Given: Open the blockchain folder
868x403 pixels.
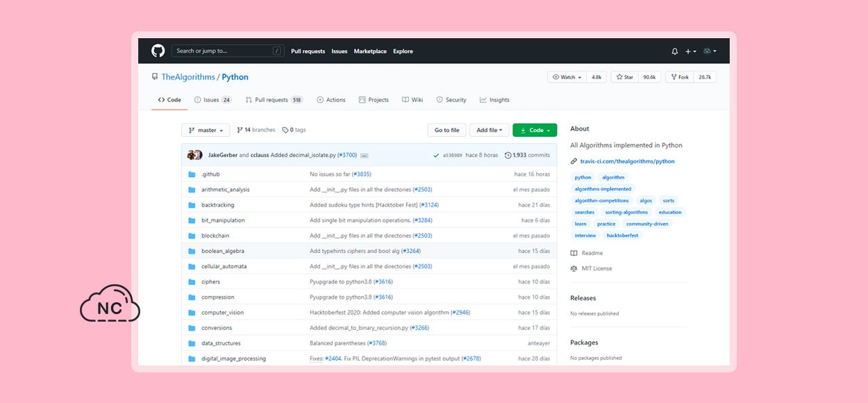Looking at the screenshot, I should (215, 236).
